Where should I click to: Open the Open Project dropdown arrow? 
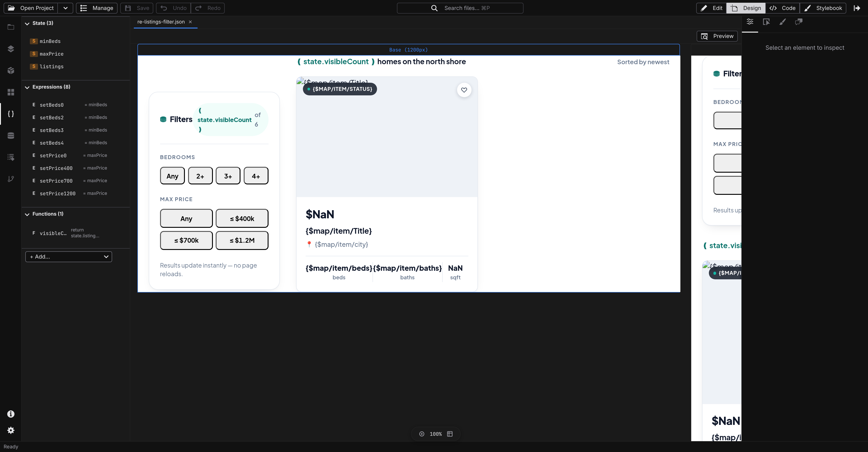pos(65,8)
